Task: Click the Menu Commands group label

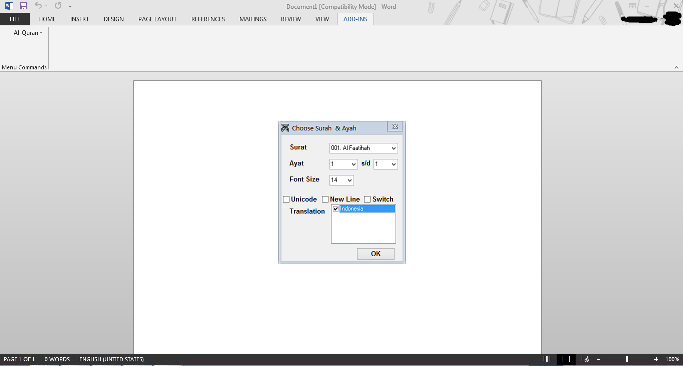Action: coord(24,67)
